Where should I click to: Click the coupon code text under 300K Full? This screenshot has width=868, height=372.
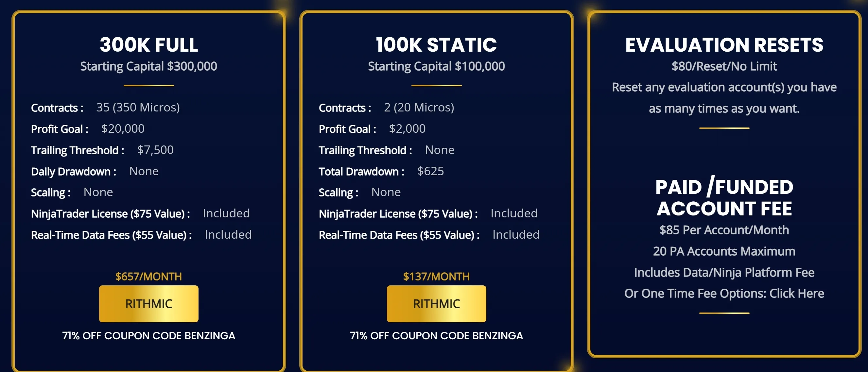148,336
